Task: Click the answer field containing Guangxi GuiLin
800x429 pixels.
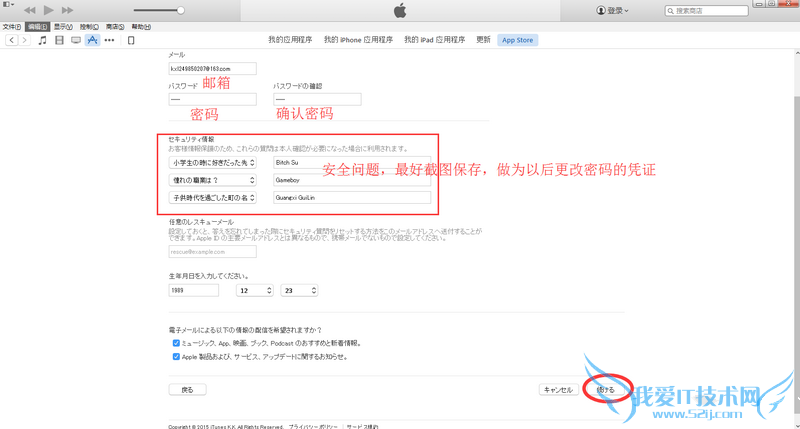Action: pos(352,197)
